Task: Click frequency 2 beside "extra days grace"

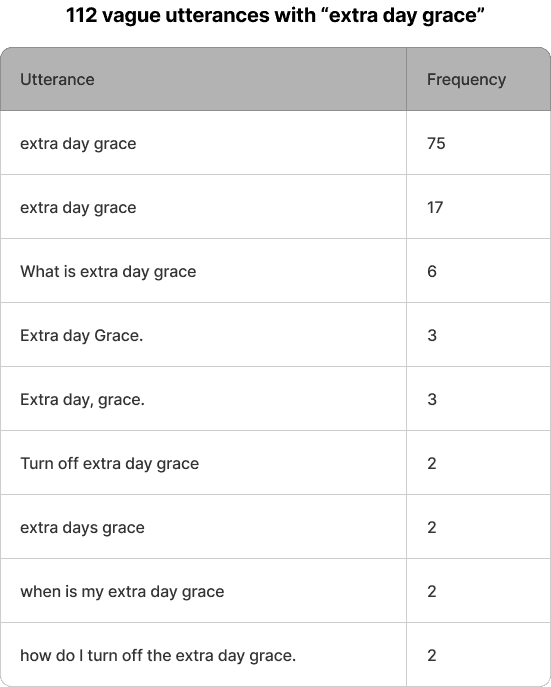Action: click(x=432, y=527)
